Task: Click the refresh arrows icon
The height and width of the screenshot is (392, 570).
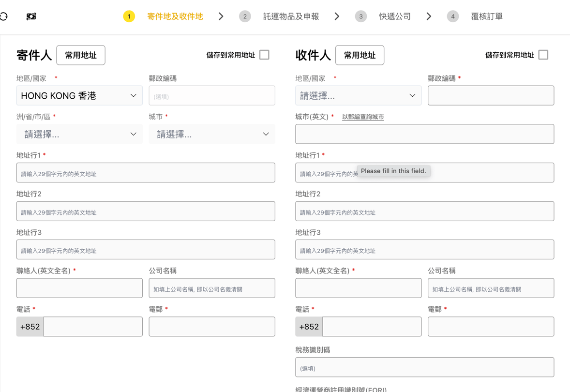Action: 4,16
